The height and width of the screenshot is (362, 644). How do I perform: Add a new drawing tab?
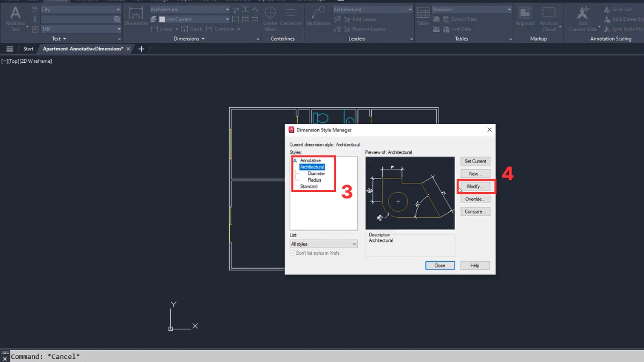141,49
